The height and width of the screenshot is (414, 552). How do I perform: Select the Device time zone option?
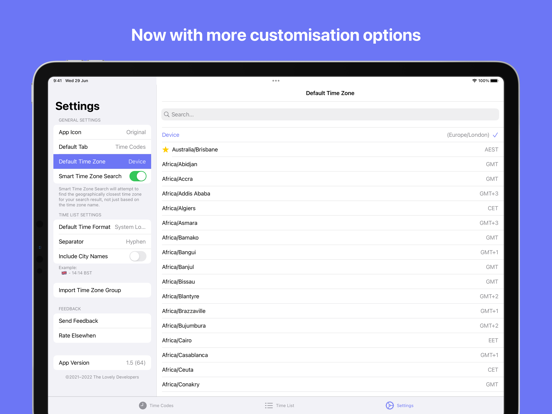[330, 135]
